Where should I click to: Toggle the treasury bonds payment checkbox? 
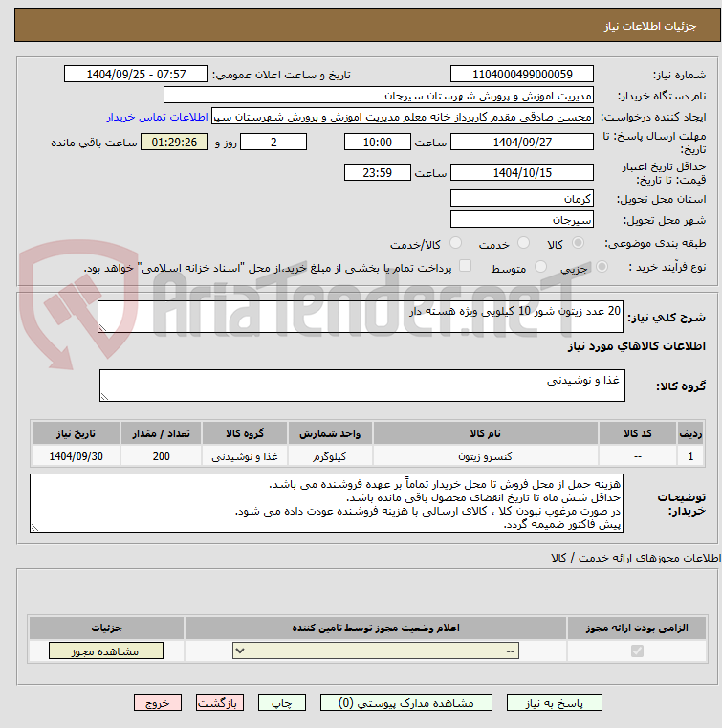point(465,266)
